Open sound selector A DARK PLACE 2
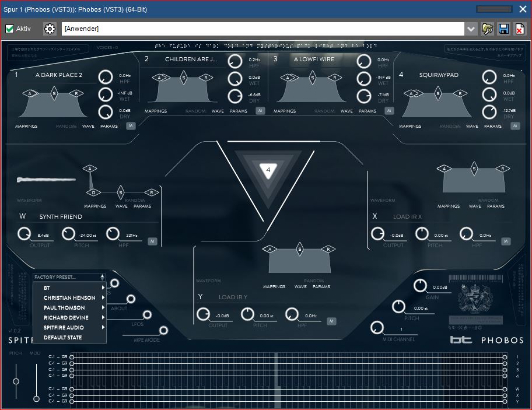The image size is (532, 410). [x=59, y=75]
